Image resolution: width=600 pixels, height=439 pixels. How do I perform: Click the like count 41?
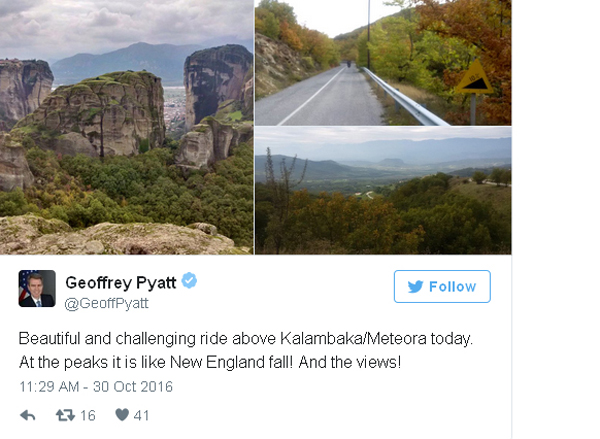point(141,416)
